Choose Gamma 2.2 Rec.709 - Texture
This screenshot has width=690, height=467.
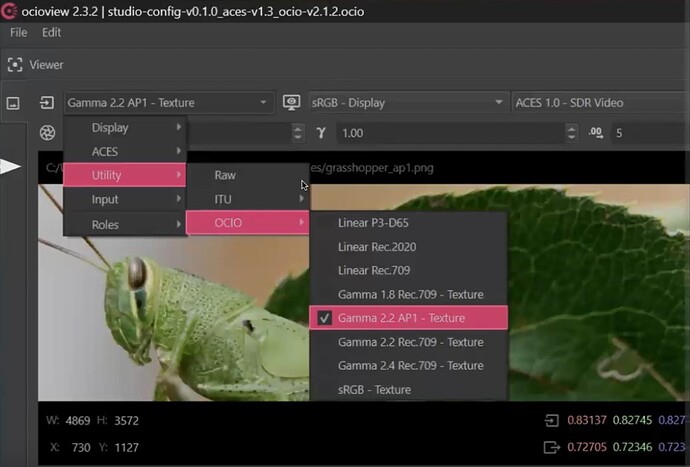point(409,342)
